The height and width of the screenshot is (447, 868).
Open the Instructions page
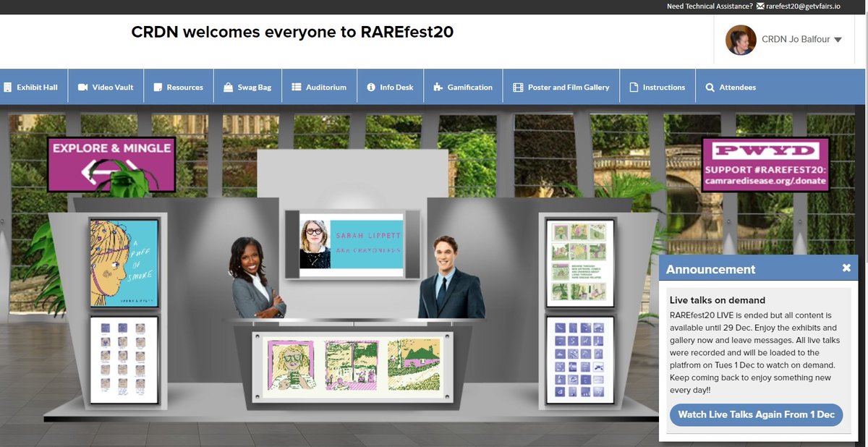(x=658, y=88)
